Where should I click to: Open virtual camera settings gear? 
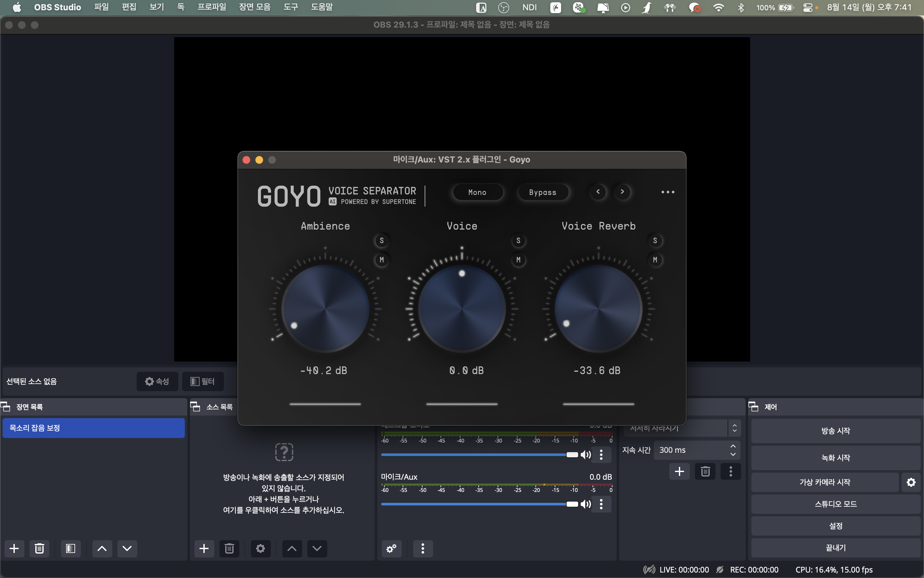[911, 482]
